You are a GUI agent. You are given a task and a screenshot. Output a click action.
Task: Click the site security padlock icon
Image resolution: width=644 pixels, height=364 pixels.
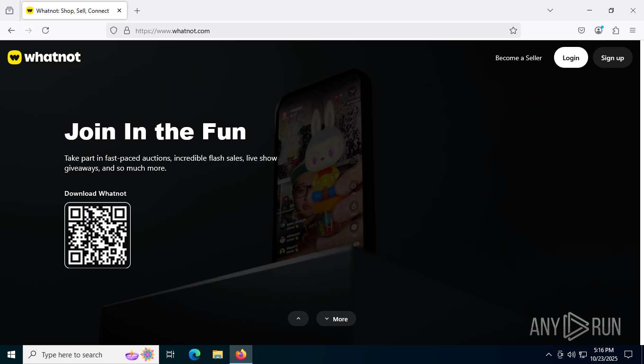(127, 31)
